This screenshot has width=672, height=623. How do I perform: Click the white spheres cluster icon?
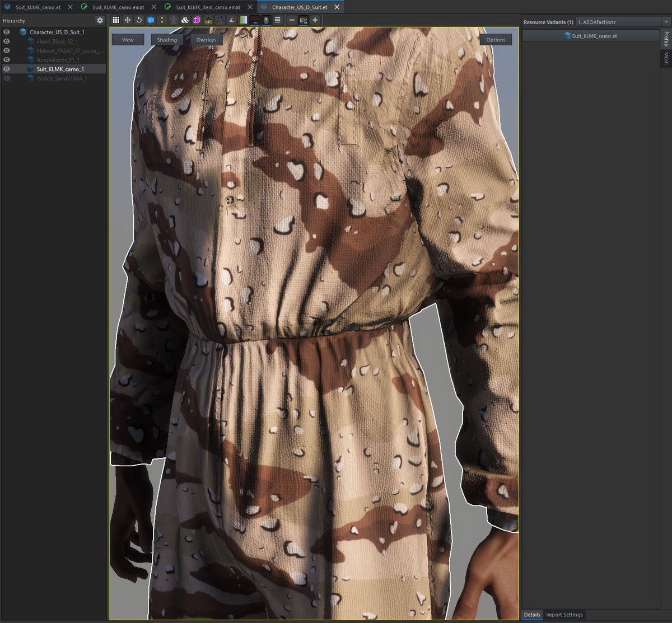185,20
